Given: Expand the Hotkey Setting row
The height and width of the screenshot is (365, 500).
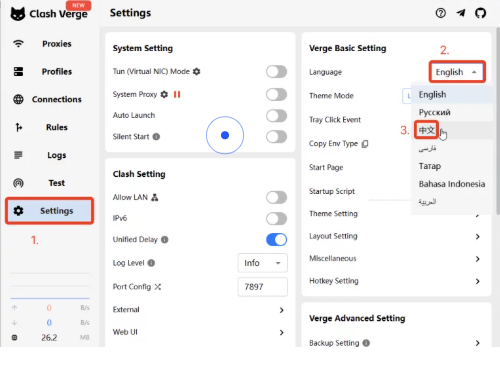Looking at the screenshot, I should pos(396,281).
